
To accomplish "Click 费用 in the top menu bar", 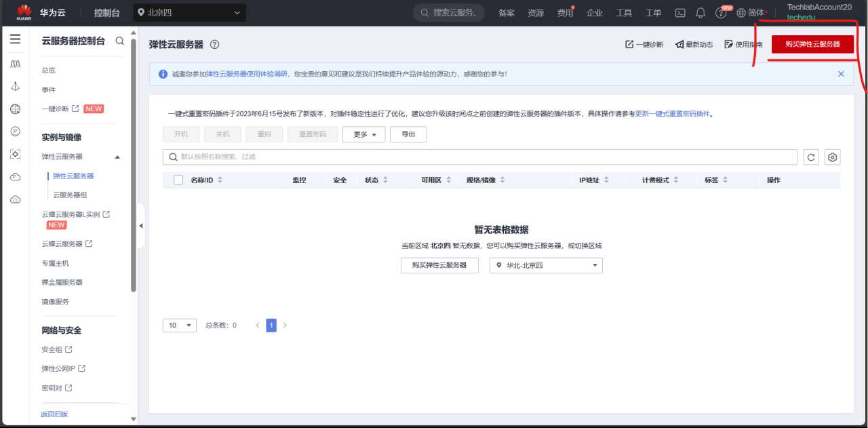I will click(x=565, y=12).
